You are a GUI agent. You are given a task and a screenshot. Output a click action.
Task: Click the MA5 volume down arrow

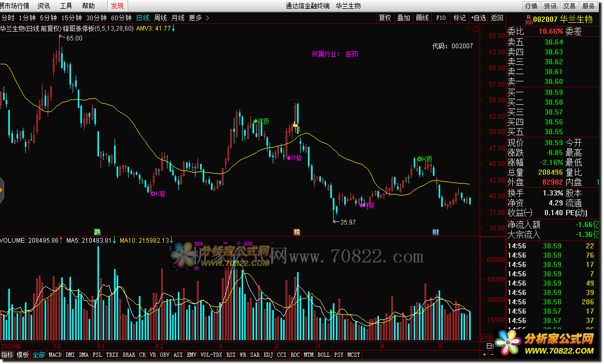[x=115, y=241]
